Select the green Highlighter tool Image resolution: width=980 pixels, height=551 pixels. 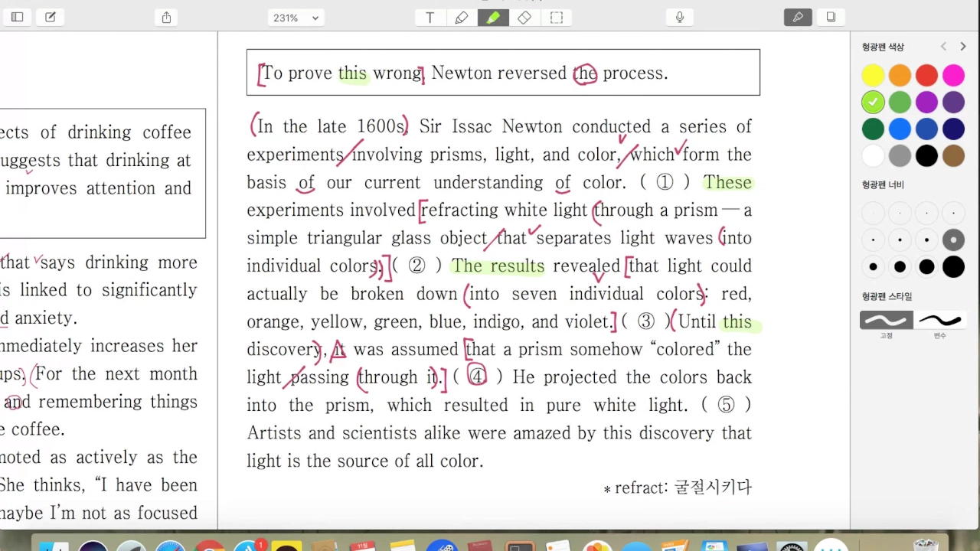click(x=493, y=18)
